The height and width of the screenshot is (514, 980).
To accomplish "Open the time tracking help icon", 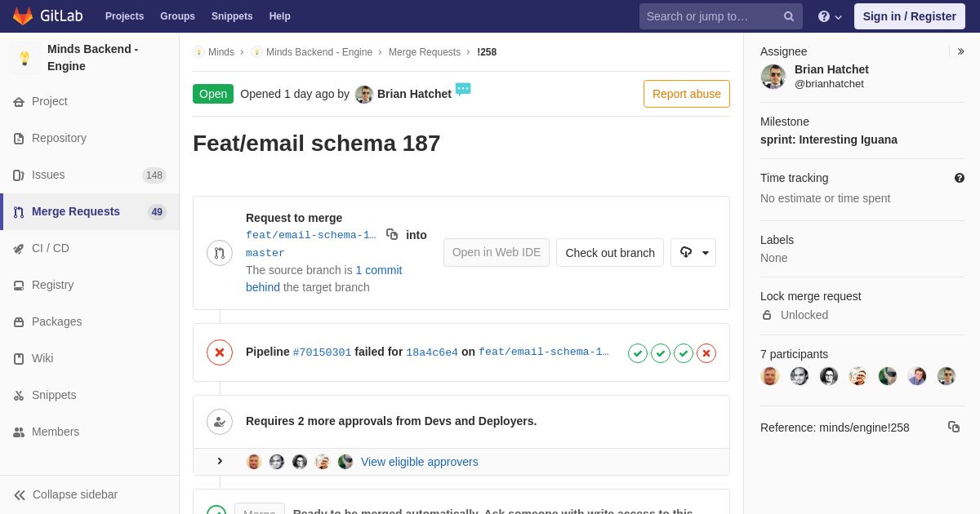I will [x=960, y=178].
